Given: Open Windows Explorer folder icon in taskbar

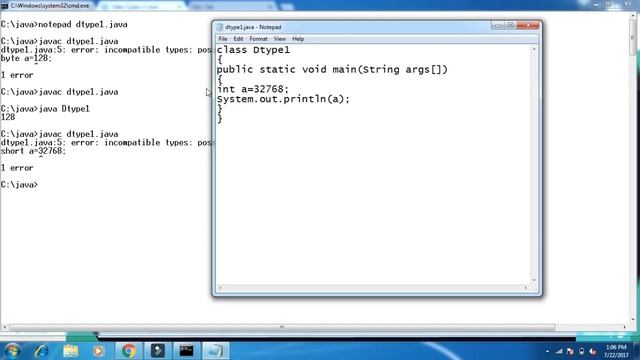Looking at the screenshot, I should (71, 351).
